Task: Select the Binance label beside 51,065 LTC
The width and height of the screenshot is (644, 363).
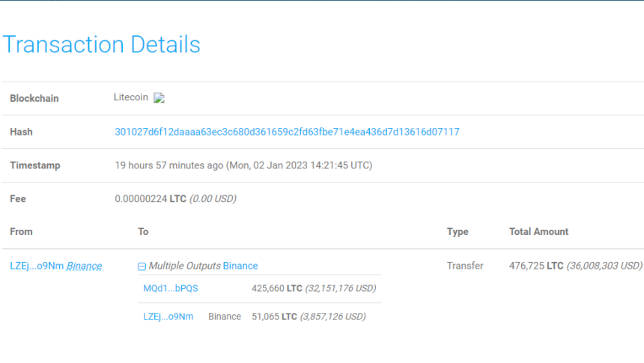Action: pos(224,317)
